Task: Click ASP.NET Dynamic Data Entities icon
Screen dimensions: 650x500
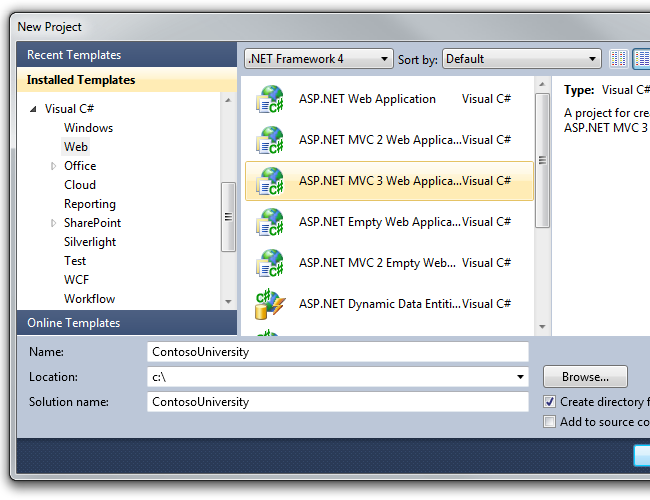Action: (270, 304)
